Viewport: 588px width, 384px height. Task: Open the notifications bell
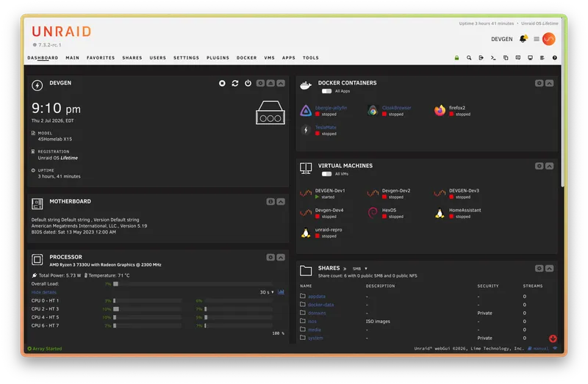click(x=523, y=39)
